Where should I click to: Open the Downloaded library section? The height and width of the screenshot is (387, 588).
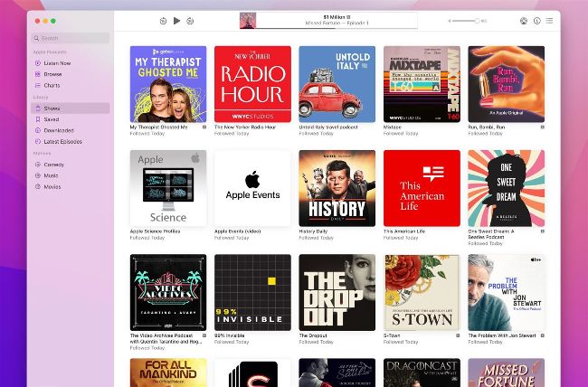(58, 130)
